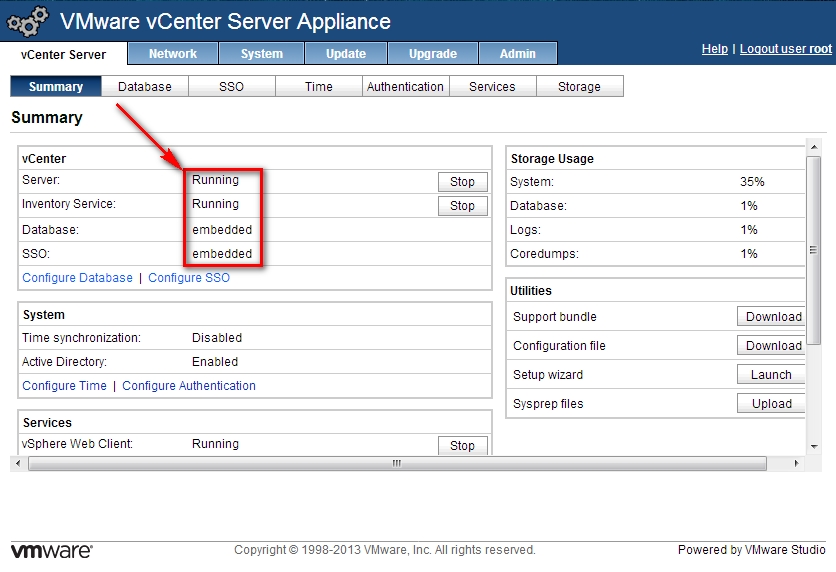Click the Coredumps storage usage 1%
The image size is (836, 572).
pyautogui.click(x=749, y=254)
